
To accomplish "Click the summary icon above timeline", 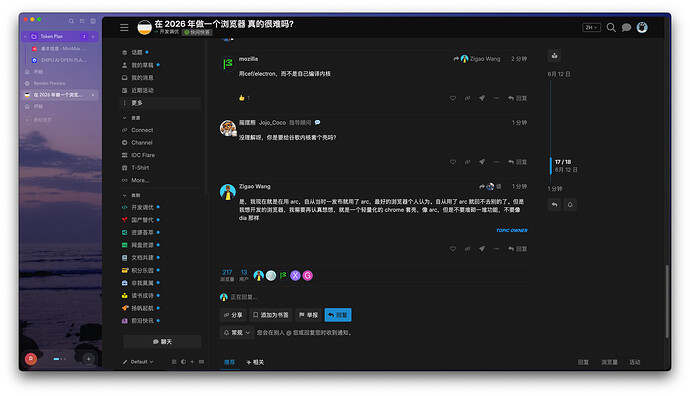I will [554, 56].
